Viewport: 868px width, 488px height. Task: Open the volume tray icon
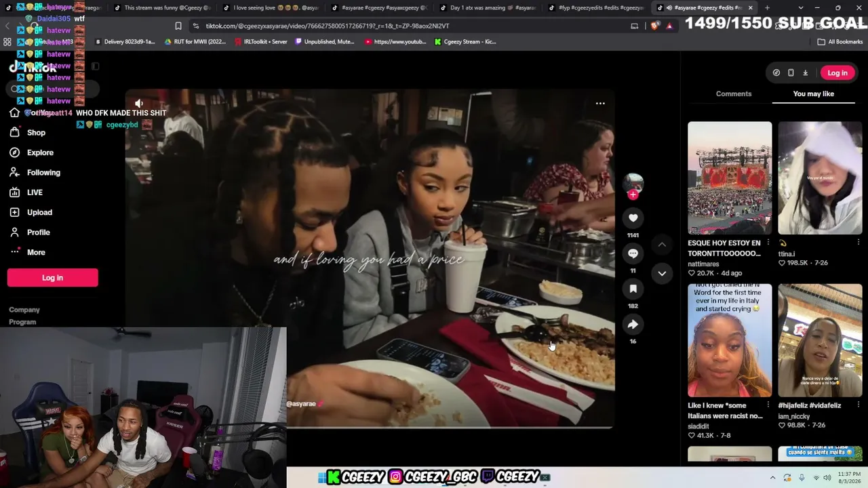(827, 477)
